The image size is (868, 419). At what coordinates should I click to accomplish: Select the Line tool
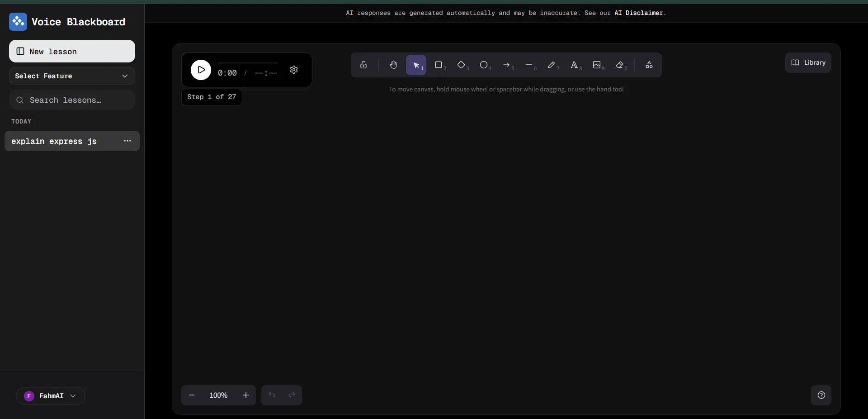point(529,65)
